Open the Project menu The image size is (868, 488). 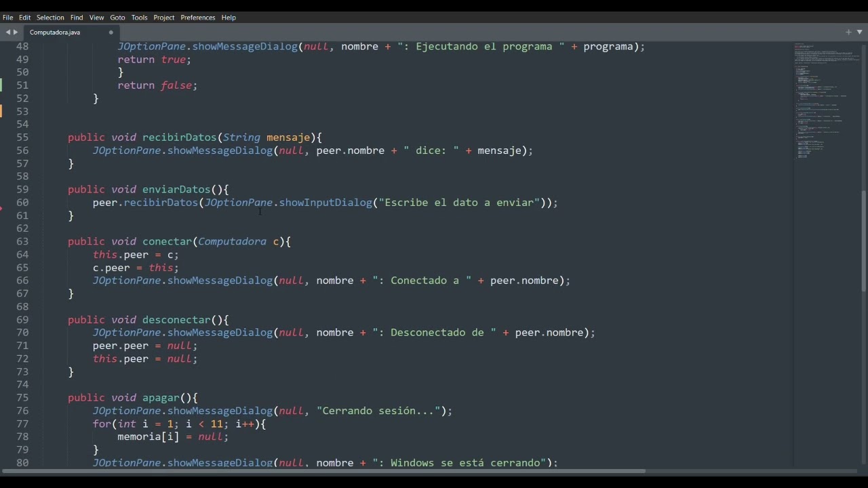click(164, 18)
